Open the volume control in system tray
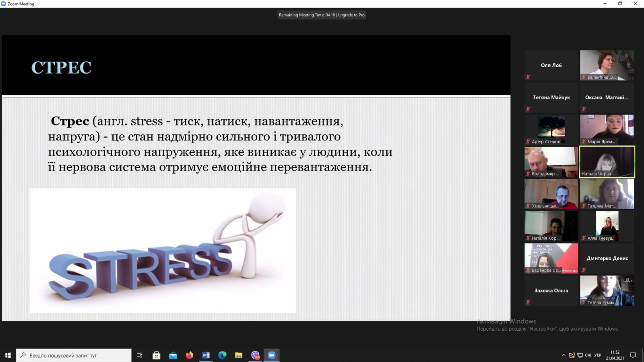 588,355
